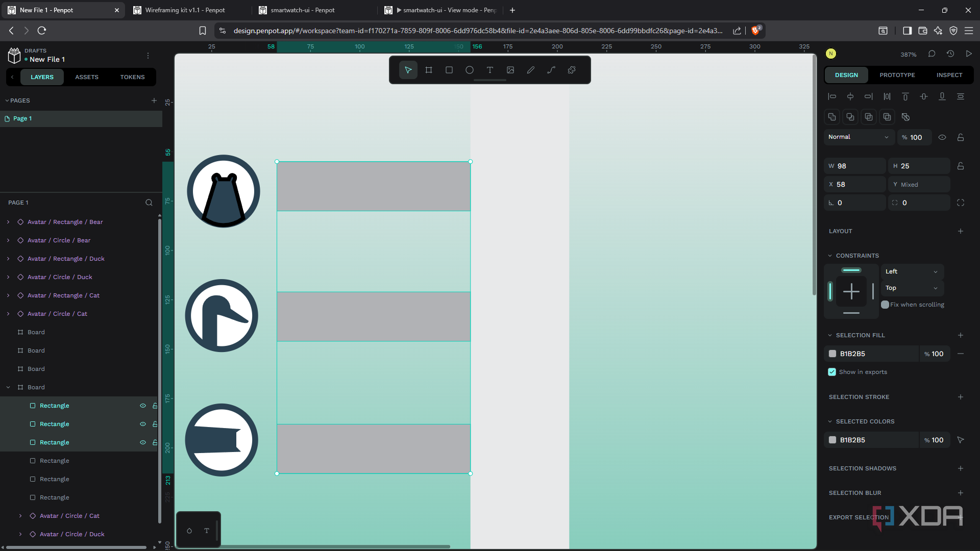The width and height of the screenshot is (980, 551).
Task: Start view mode with play icon
Action: [969, 54]
